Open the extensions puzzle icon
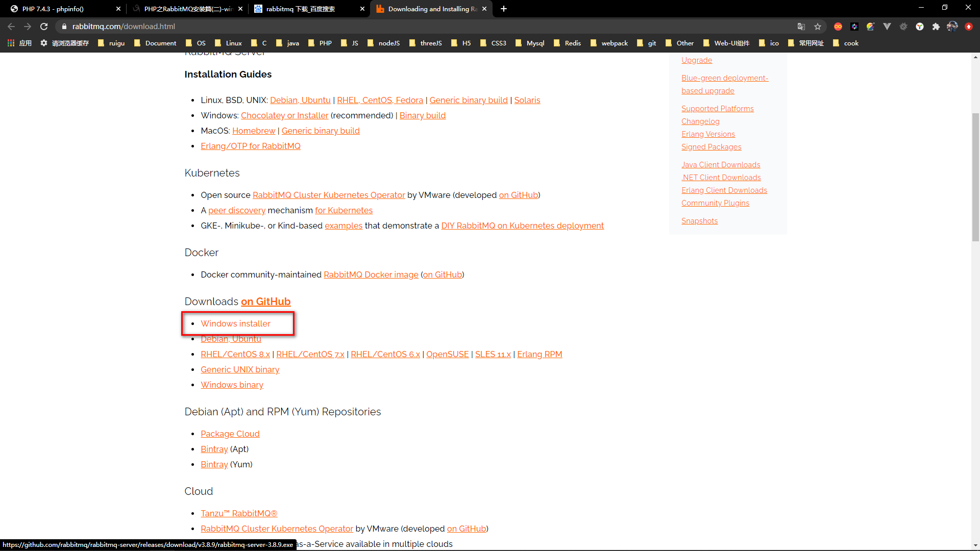Screen dimensions: 980x551 click(x=936, y=27)
